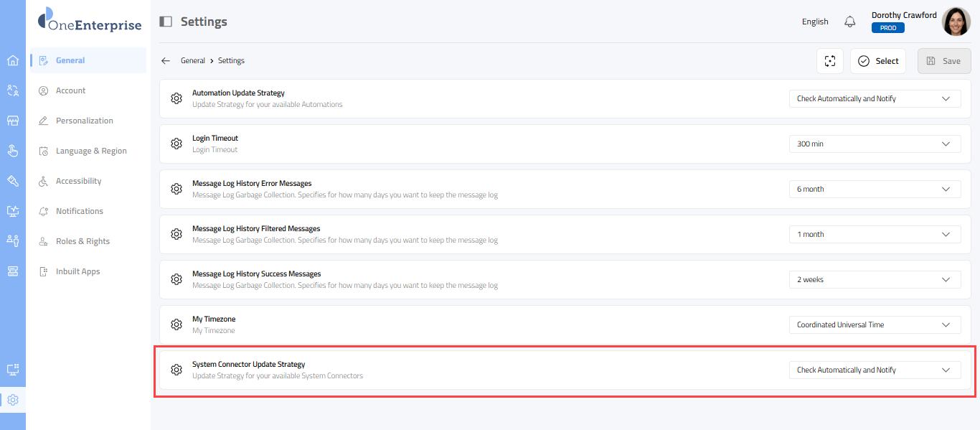Image resolution: width=980 pixels, height=430 pixels.
Task: Click Dorothy Crawford's profile avatar
Action: click(956, 22)
